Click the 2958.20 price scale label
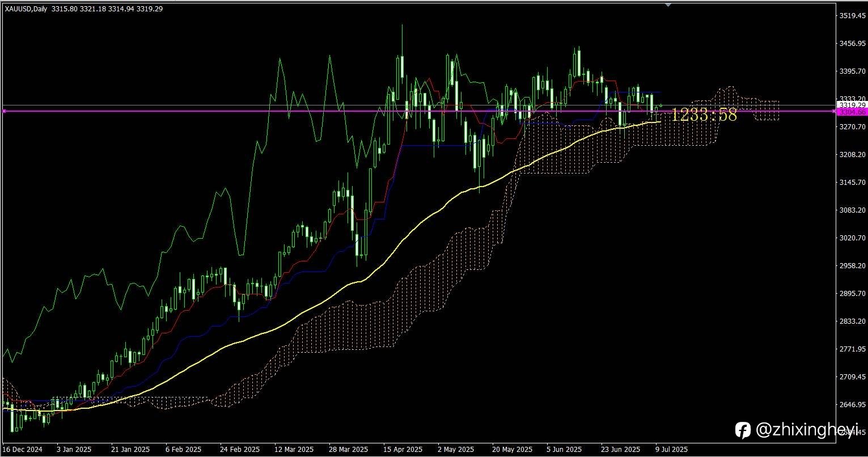Image resolution: width=868 pixels, height=457 pixels. (852, 266)
